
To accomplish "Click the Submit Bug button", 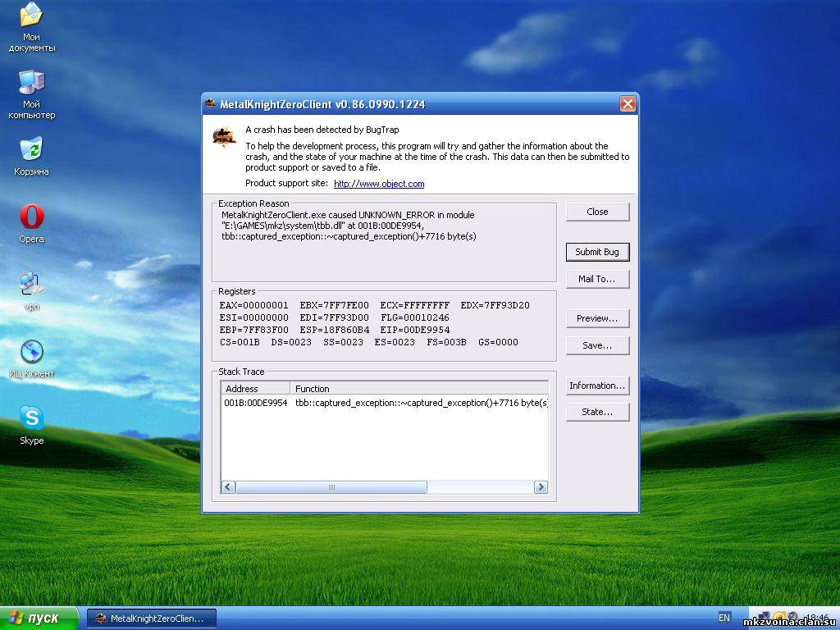I will (597, 252).
